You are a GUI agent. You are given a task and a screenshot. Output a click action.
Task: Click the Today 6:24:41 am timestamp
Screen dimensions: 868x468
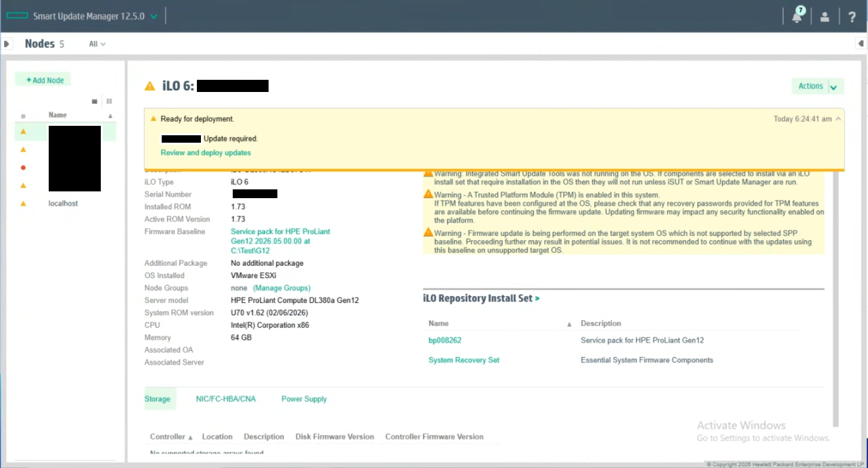[802, 119]
